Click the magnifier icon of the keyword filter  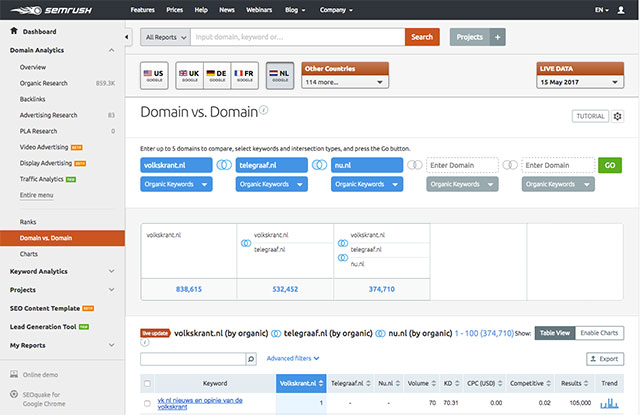[251, 359]
